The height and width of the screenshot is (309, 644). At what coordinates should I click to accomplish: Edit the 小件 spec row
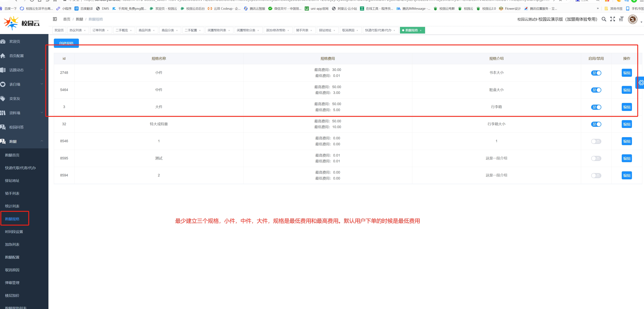pyautogui.click(x=626, y=73)
